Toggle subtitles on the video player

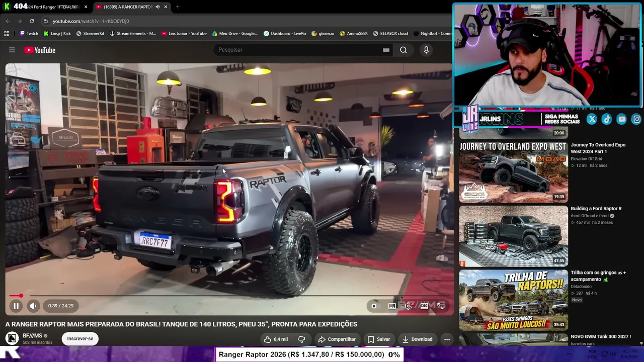click(392, 306)
